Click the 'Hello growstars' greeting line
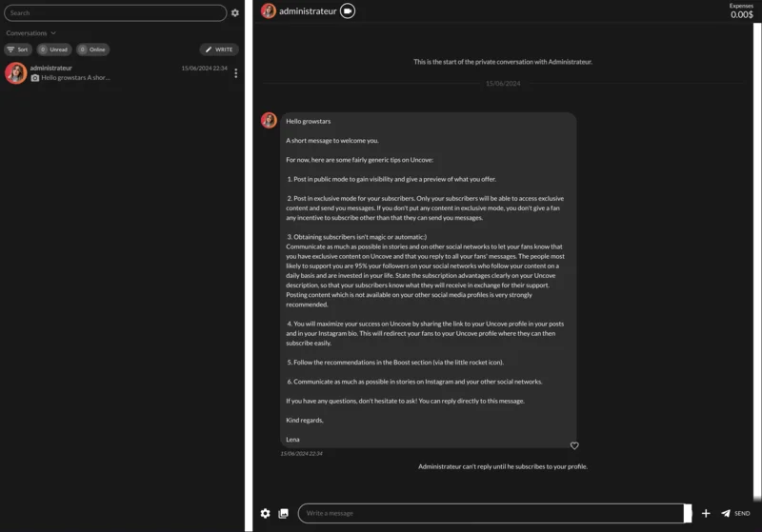This screenshot has height=532, width=762. [x=308, y=122]
